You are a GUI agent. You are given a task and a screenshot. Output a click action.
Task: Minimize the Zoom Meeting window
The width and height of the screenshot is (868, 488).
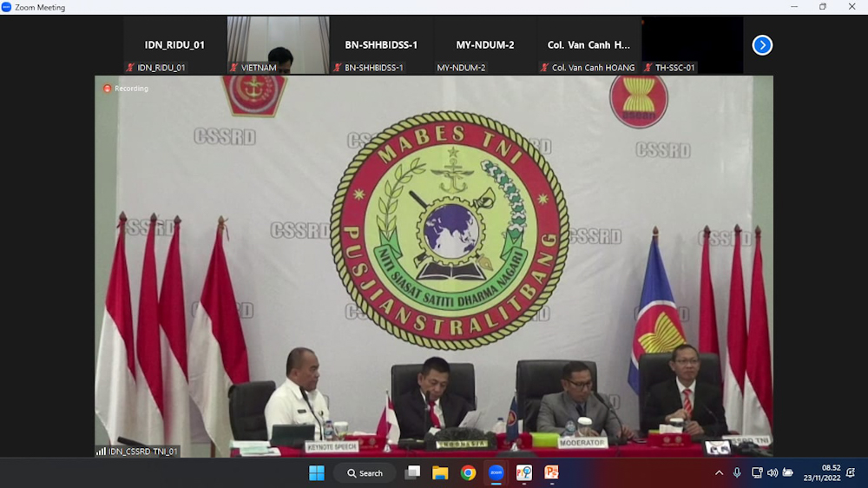(x=794, y=7)
